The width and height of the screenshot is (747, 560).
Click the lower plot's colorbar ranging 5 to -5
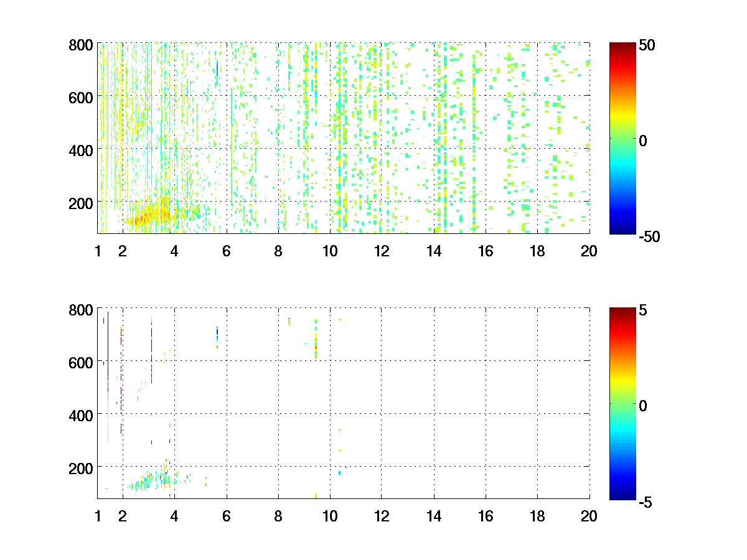(622, 403)
